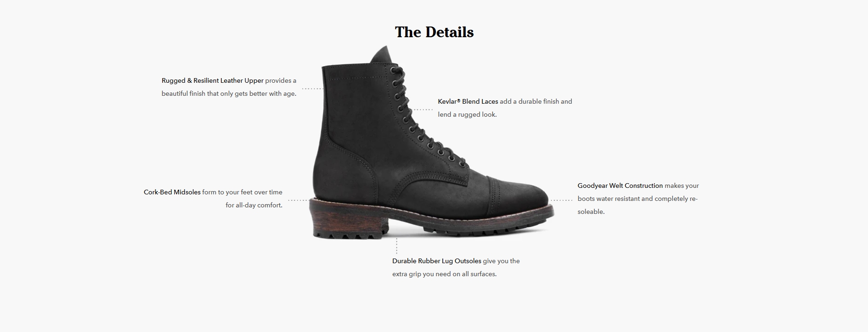The height and width of the screenshot is (332, 868).
Task: Click 'Kevlar® Blend Laces' label
Action: click(x=468, y=101)
